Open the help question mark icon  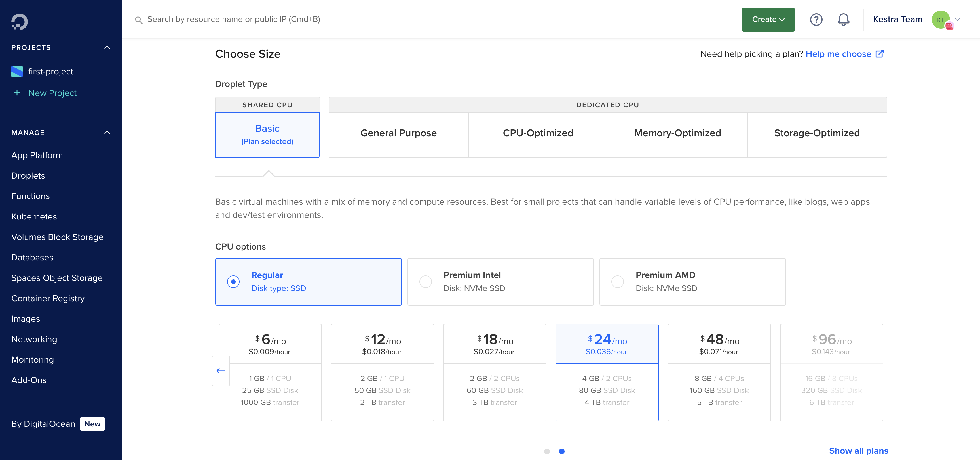click(816, 19)
